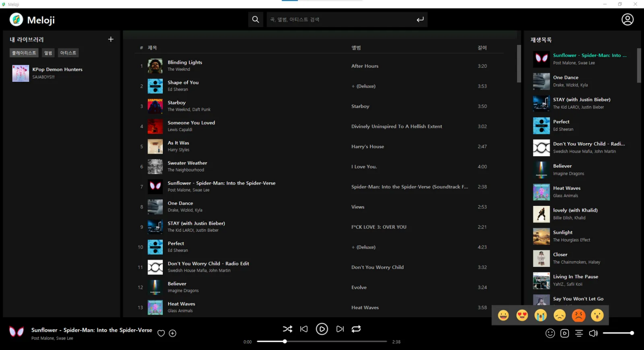Open the KPop Demon Hunters playlist

coord(62,73)
